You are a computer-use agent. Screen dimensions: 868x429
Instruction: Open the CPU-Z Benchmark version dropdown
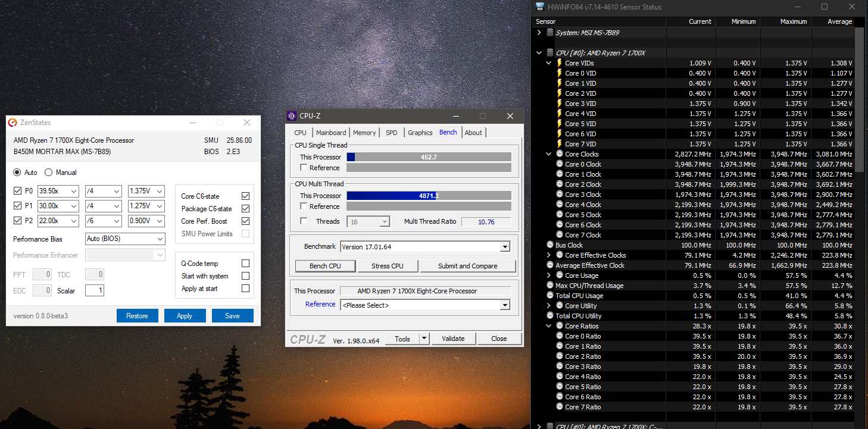425,246
